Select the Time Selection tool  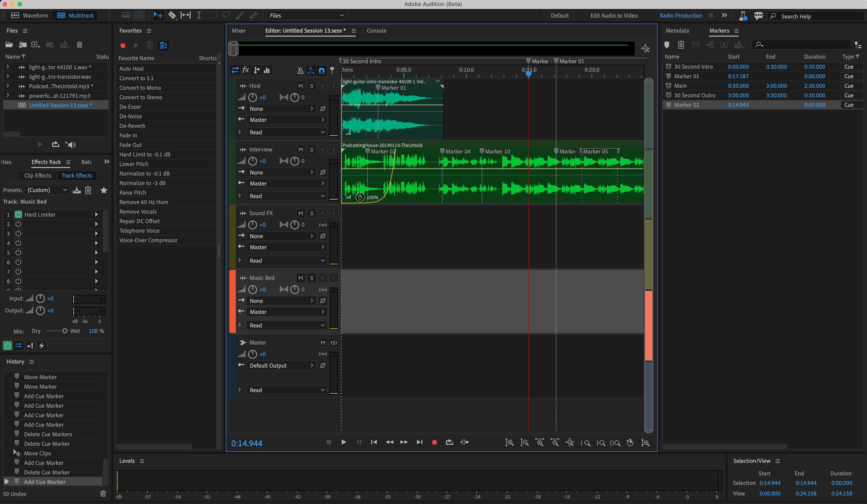click(x=199, y=15)
